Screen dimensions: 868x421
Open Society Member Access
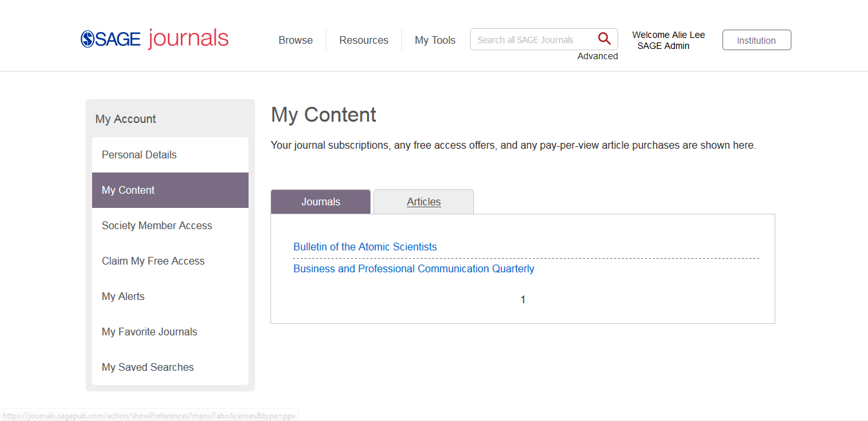pos(170,225)
